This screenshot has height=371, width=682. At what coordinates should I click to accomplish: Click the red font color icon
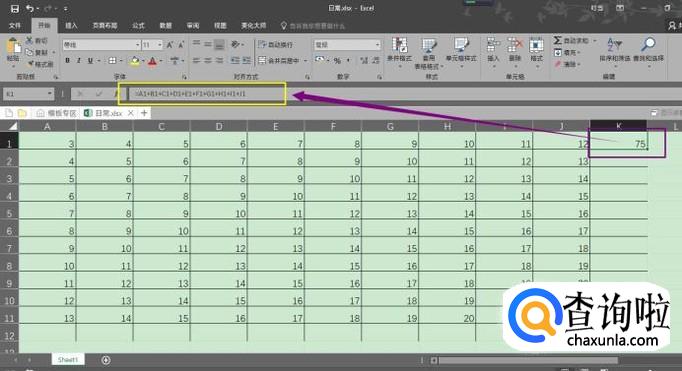(152, 61)
